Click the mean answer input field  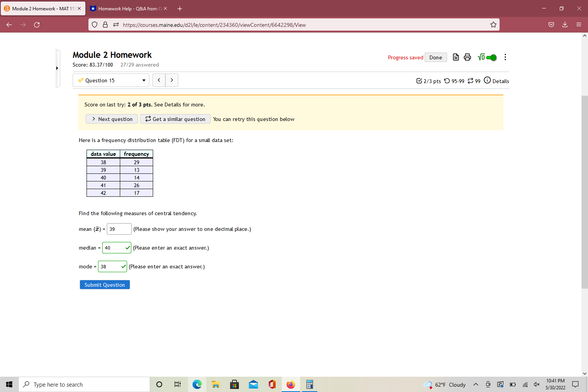[119, 229]
